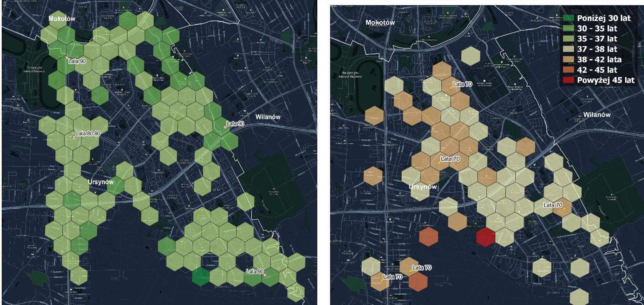644x305 pixels.
Task: Click the Lata 90 marker below Mokotów label
Action: coord(67,57)
